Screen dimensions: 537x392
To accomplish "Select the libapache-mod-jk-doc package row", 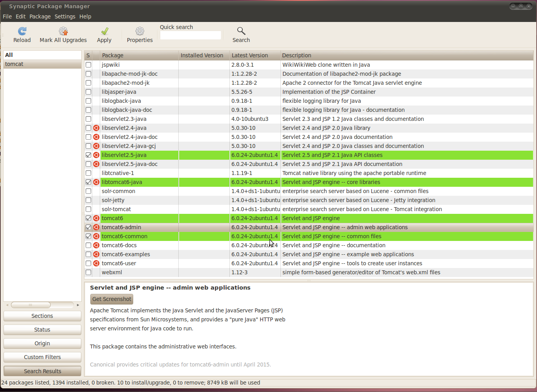I will coord(309,74).
